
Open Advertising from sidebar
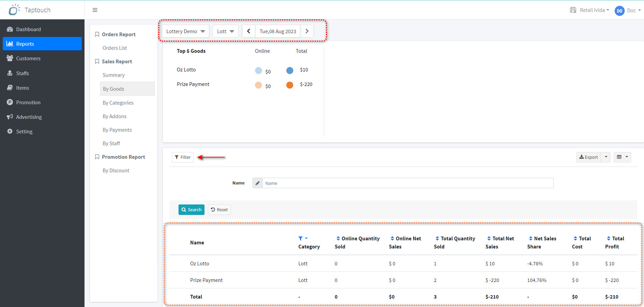42,117
